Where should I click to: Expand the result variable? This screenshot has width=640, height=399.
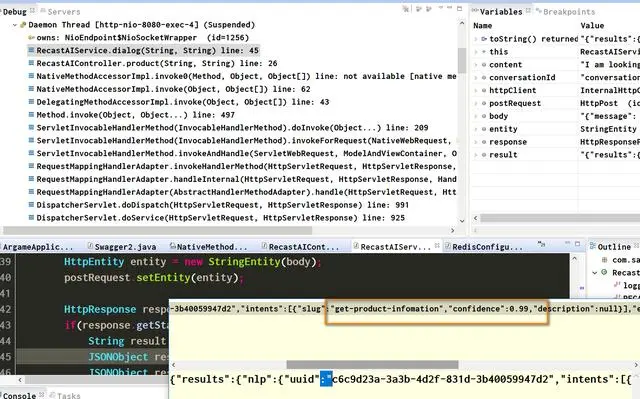(x=476, y=155)
